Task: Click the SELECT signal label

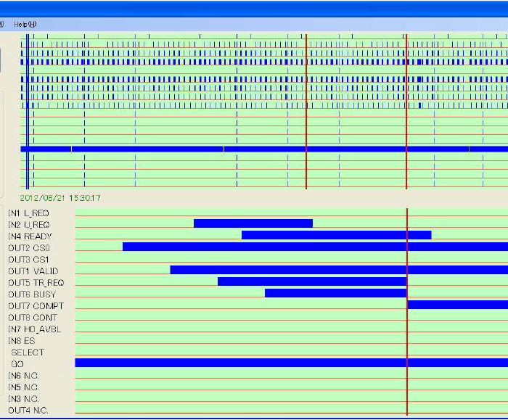Action: 28,352
